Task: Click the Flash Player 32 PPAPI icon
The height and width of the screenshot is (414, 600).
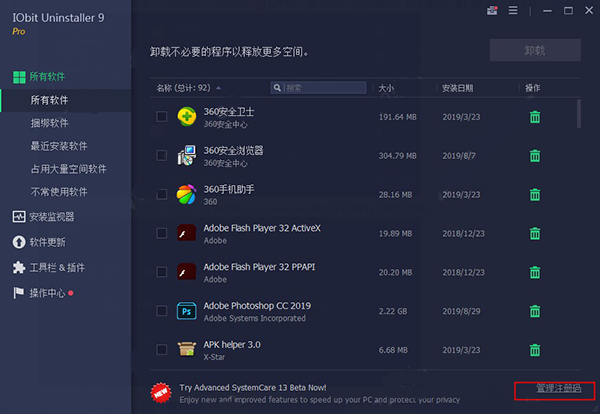Action: click(187, 272)
